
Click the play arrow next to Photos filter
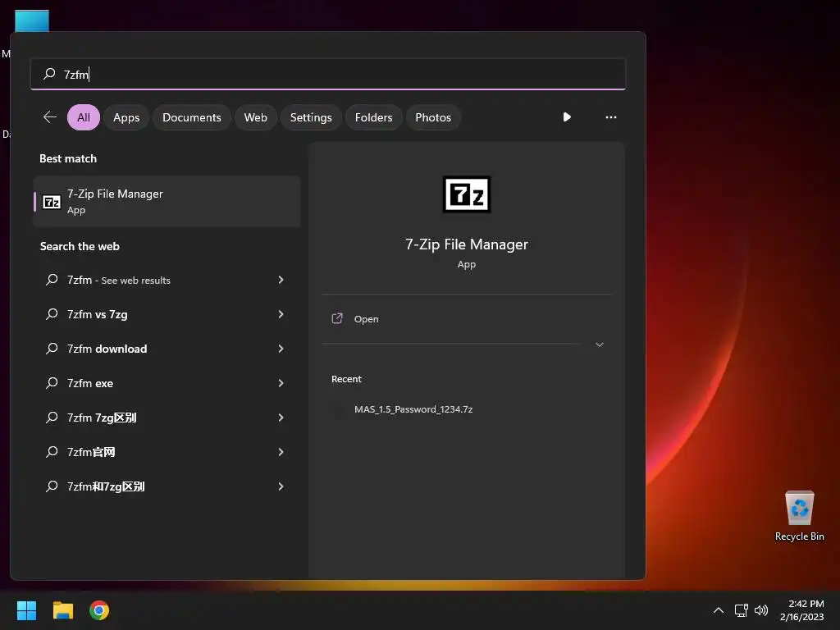tap(567, 116)
